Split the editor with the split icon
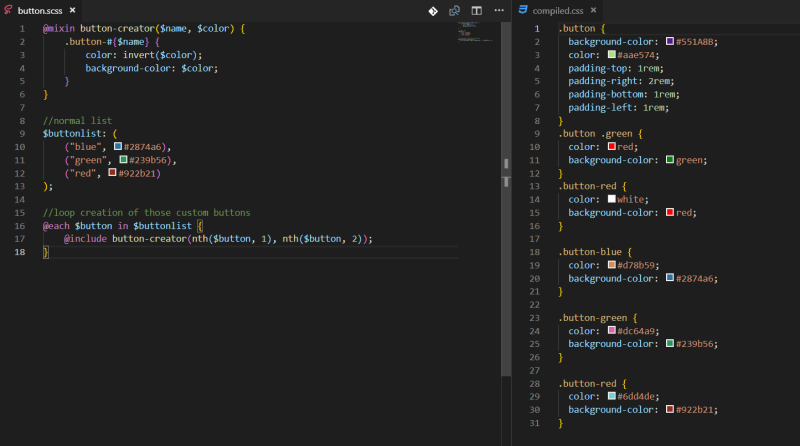800x446 pixels. [477, 11]
